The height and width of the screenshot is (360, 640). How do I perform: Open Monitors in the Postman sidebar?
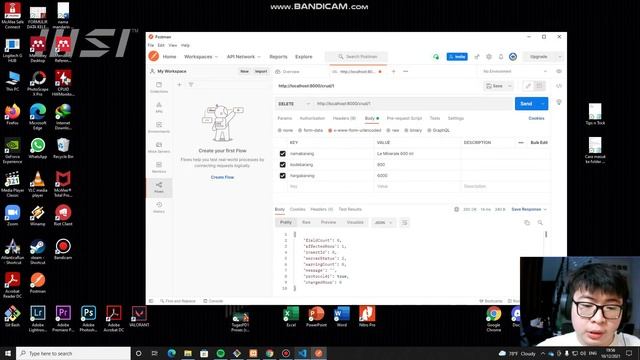159,167
